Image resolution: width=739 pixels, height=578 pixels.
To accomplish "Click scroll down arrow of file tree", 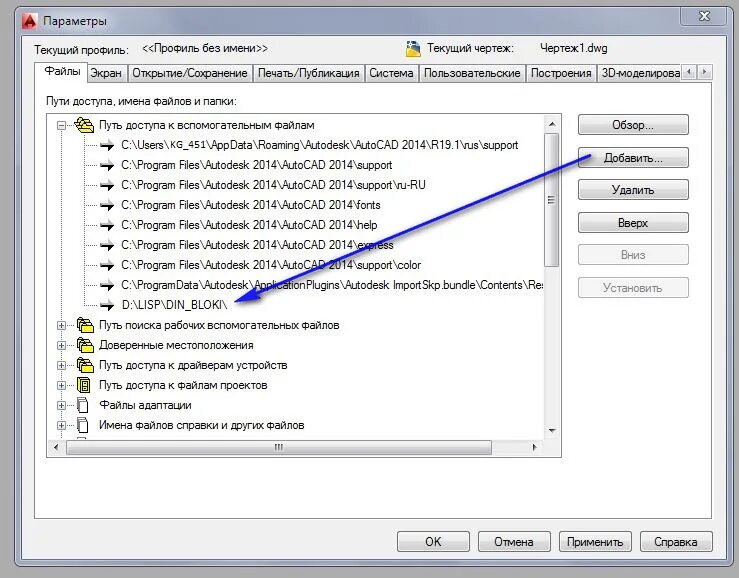I will pyautogui.click(x=552, y=430).
